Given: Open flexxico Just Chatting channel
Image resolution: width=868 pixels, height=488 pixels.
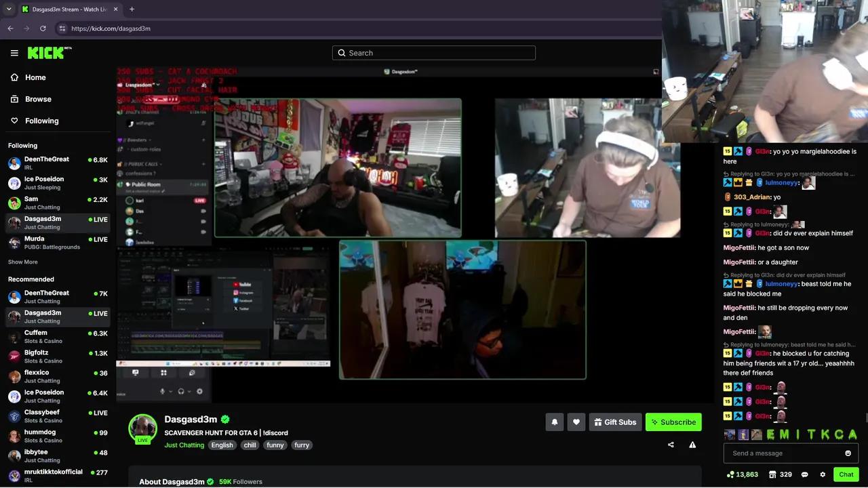Looking at the screenshot, I should (x=58, y=376).
